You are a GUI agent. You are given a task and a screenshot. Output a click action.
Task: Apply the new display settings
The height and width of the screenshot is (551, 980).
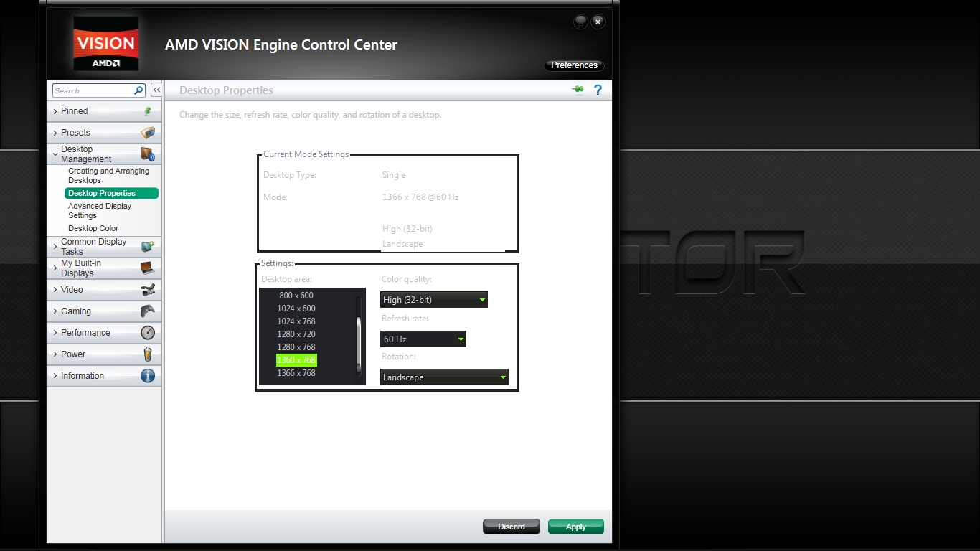click(575, 526)
